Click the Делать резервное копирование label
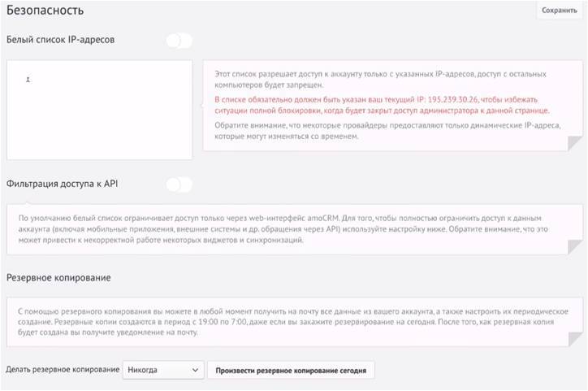This screenshot has width=588, height=391. point(62,370)
